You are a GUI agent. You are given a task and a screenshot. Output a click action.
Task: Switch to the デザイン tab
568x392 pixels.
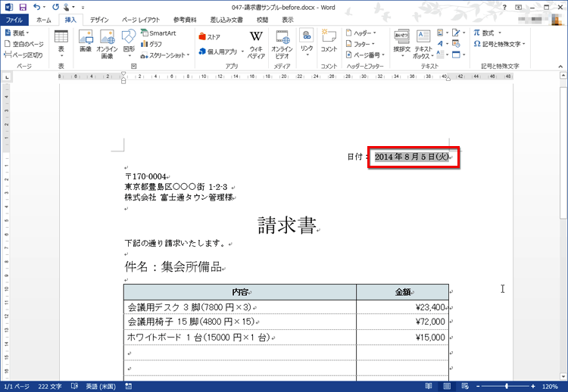pyautogui.click(x=99, y=20)
